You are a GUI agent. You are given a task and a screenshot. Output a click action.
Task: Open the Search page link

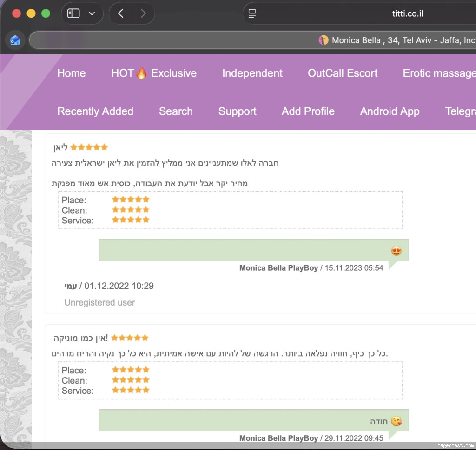tap(176, 111)
